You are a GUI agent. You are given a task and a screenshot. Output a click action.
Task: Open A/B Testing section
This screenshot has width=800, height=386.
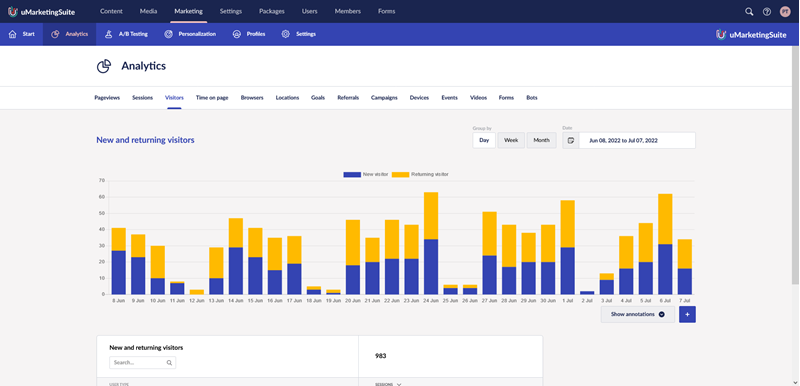click(126, 34)
